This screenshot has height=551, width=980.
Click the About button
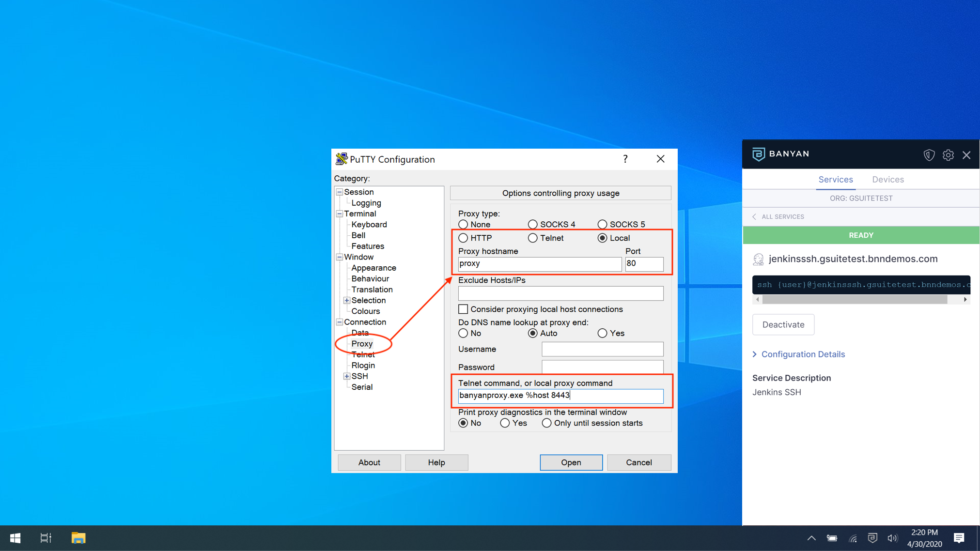point(369,462)
